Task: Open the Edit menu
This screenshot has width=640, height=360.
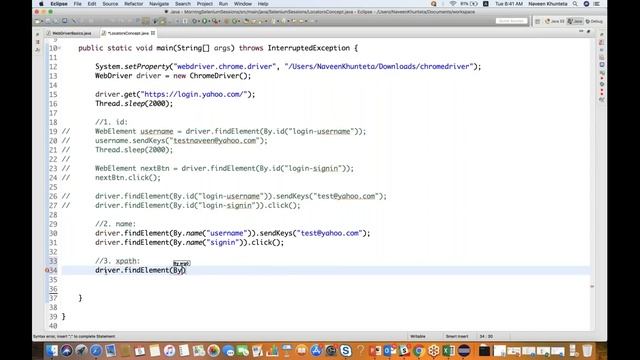Action: pos(92,4)
